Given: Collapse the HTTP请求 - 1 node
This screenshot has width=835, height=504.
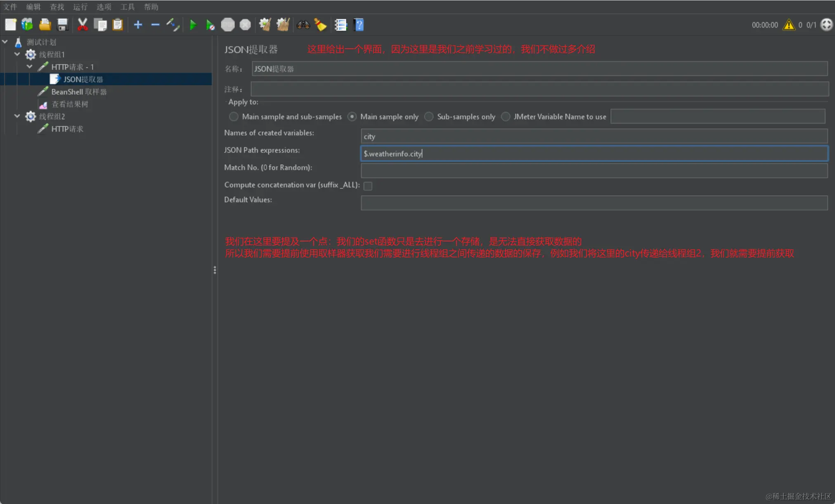Looking at the screenshot, I should click(30, 66).
